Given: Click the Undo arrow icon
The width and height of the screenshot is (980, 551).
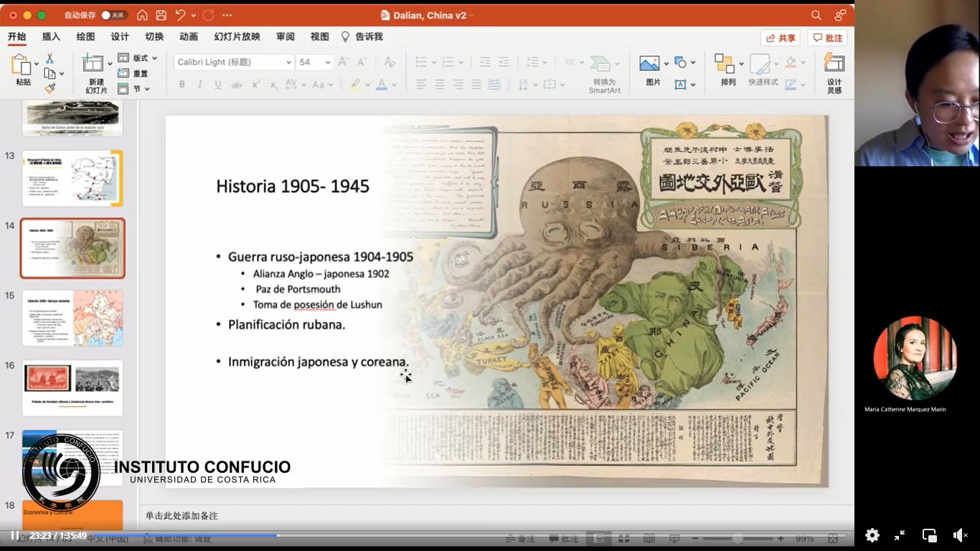Looking at the screenshot, I should coord(179,15).
